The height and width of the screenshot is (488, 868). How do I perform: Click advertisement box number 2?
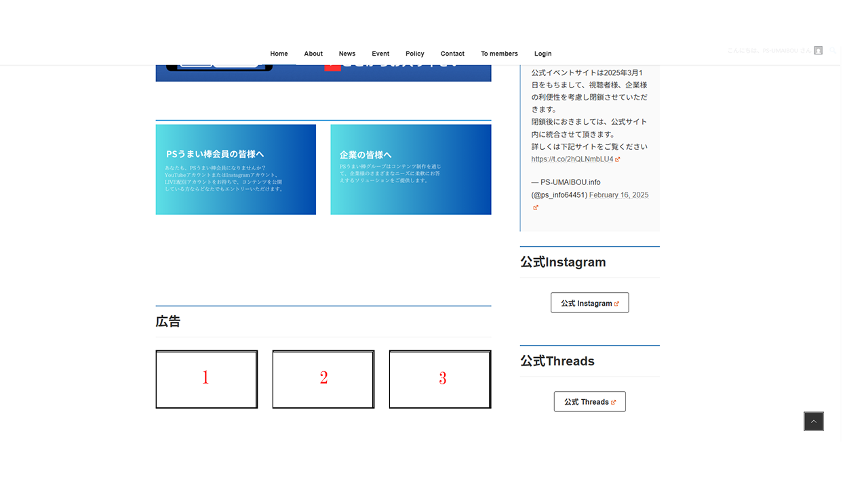pos(323,379)
